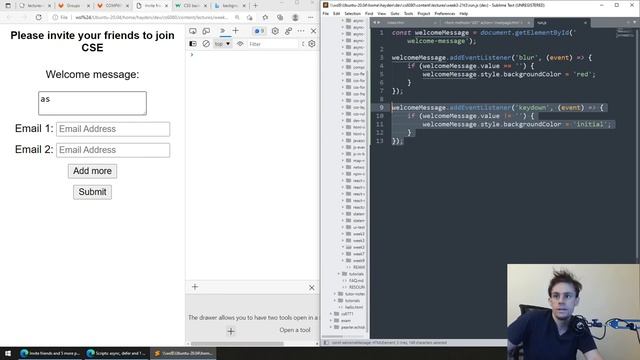The width and height of the screenshot is (640, 360).
Task: Click the Add more button
Action: (92, 171)
